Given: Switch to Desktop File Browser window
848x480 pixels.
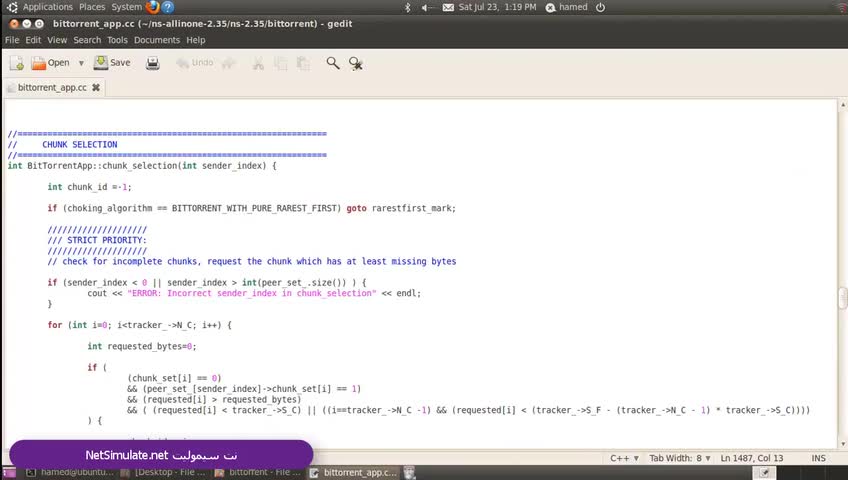Looking at the screenshot, I should coord(164,472).
